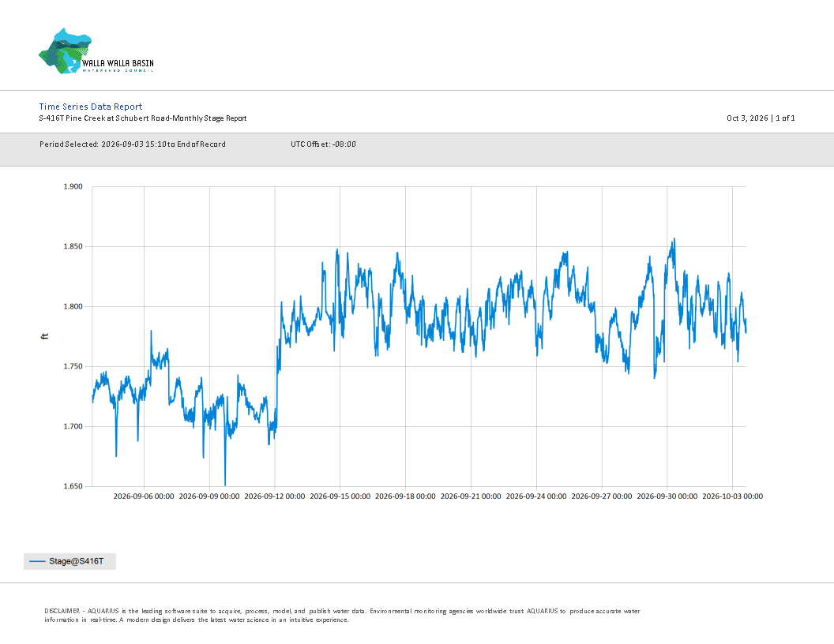Select the 2026-09-18 00:00 x-axis label
The height and width of the screenshot is (644, 834).
[405, 496]
